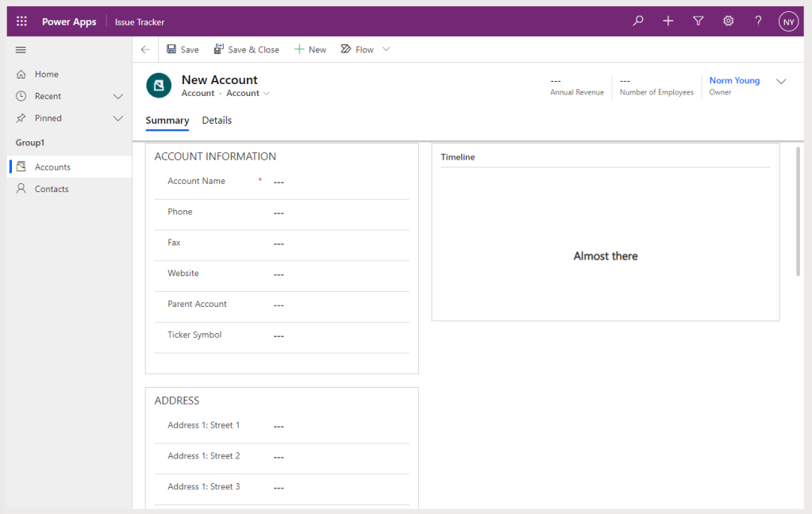812x514 pixels.
Task: Open the Microsoft 365 app launcher grid
Action: click(21, 21)
